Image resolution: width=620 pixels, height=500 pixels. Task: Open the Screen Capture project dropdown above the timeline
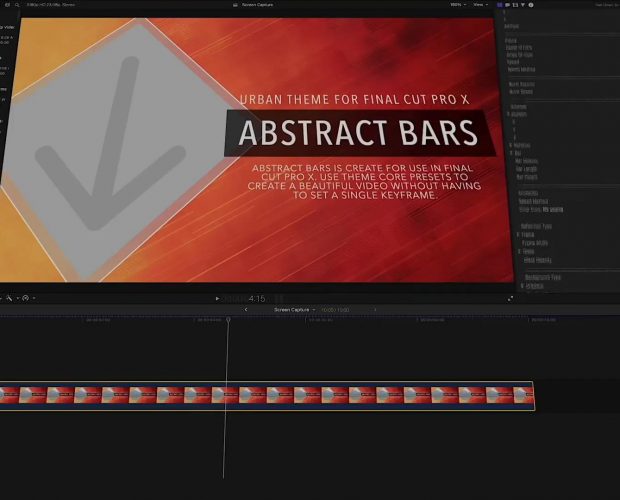point(295,309)
